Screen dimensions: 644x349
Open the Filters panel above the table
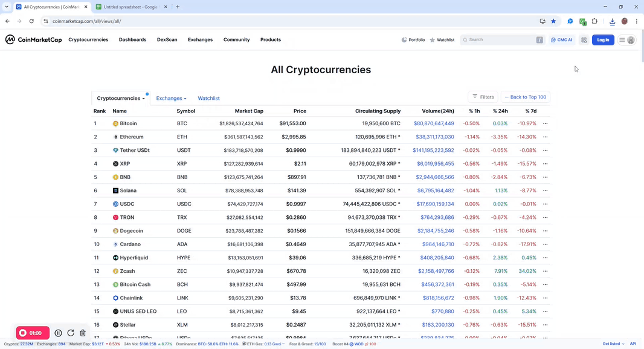tap(483, 97)
